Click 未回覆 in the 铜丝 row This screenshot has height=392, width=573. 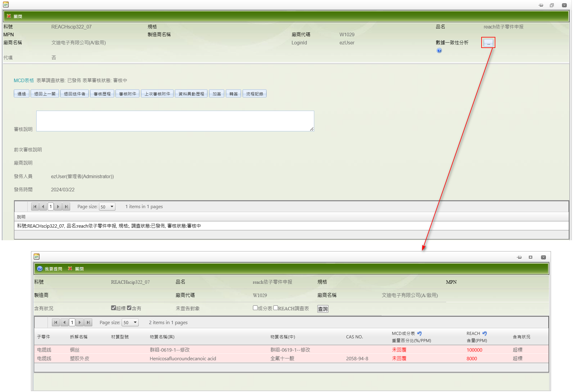399,350
